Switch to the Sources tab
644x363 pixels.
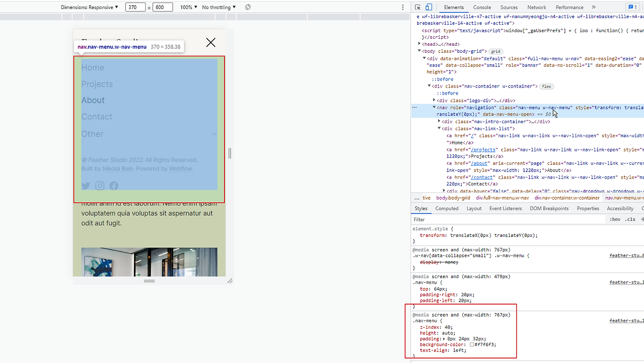tap(509, 7)
